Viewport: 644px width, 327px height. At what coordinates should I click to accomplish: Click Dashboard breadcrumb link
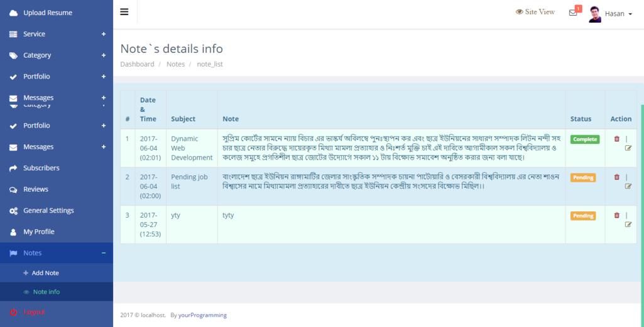coord(137,64)
